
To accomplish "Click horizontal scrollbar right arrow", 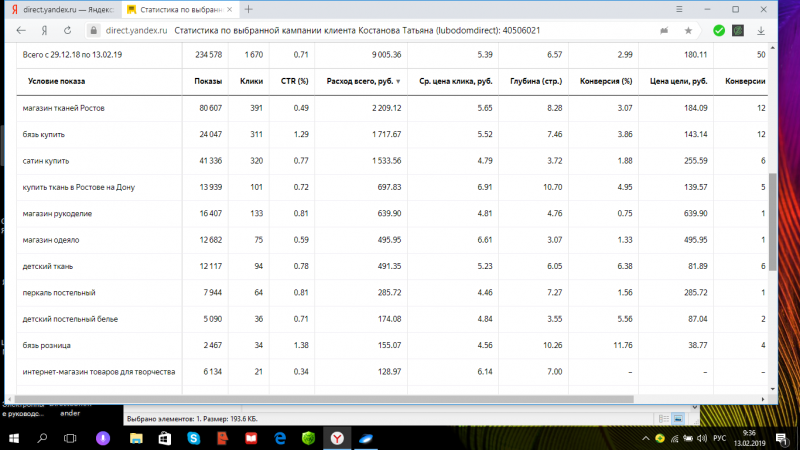I will (x=763, y=399).
